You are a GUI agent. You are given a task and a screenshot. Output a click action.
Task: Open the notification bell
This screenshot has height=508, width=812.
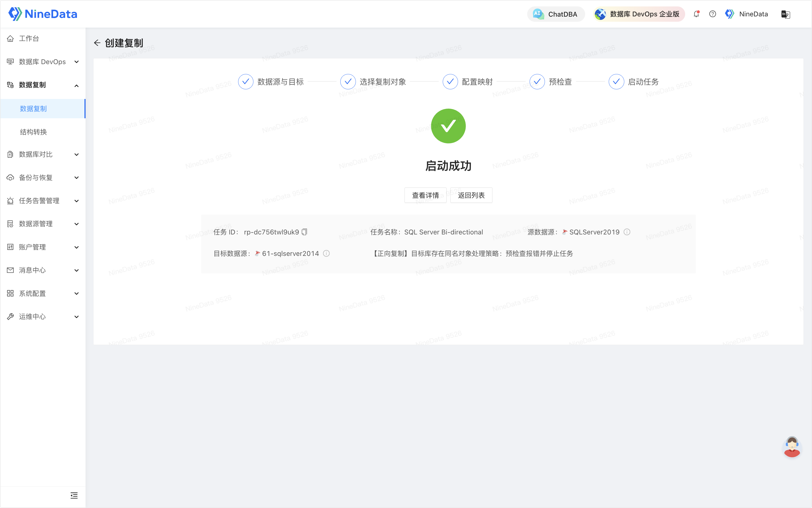pyautogui.click(x=696, y=14)
